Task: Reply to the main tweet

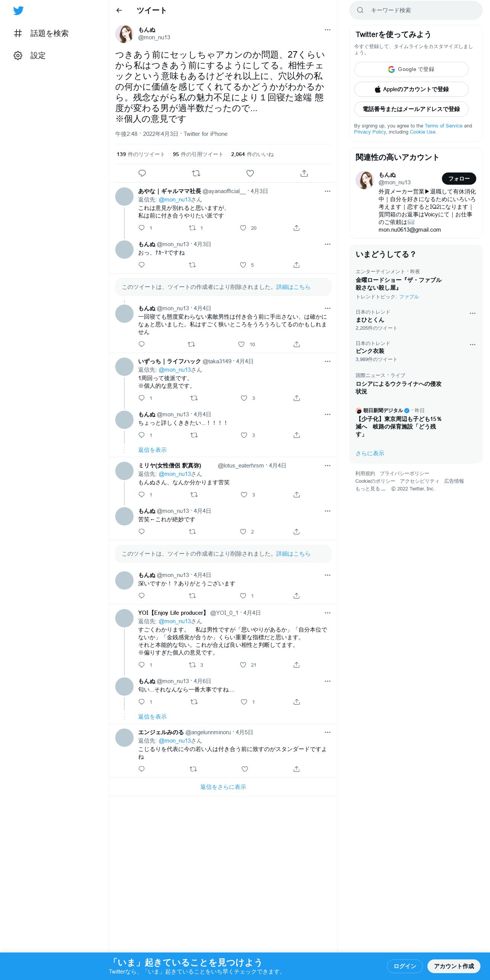Action: [x=142, y=173]
